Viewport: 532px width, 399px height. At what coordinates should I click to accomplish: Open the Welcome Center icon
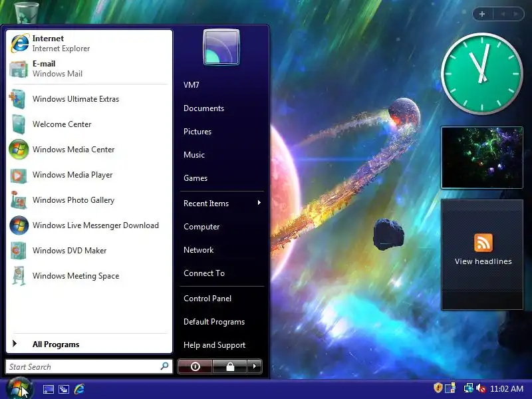[19, 124]
